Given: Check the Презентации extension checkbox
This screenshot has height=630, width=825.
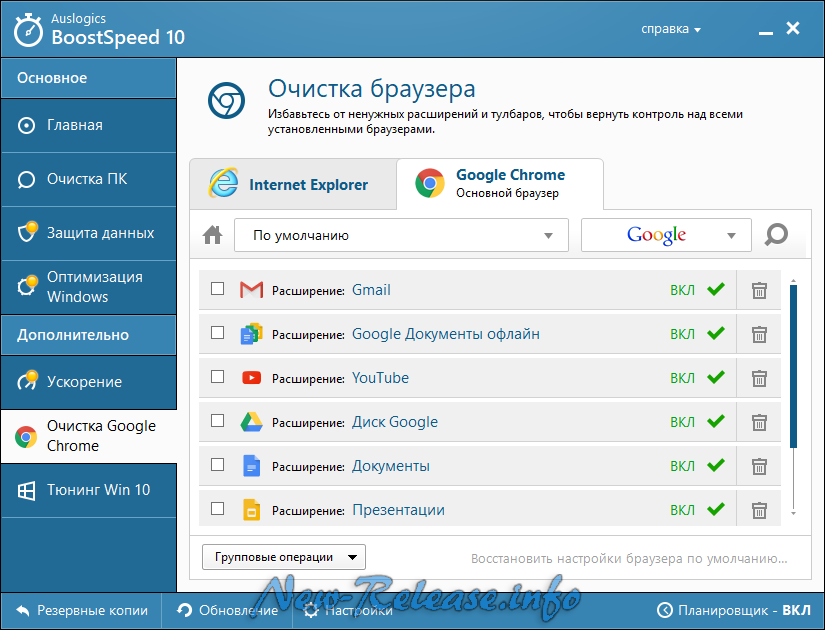Looking at the screenshot, I should [217, 508].
